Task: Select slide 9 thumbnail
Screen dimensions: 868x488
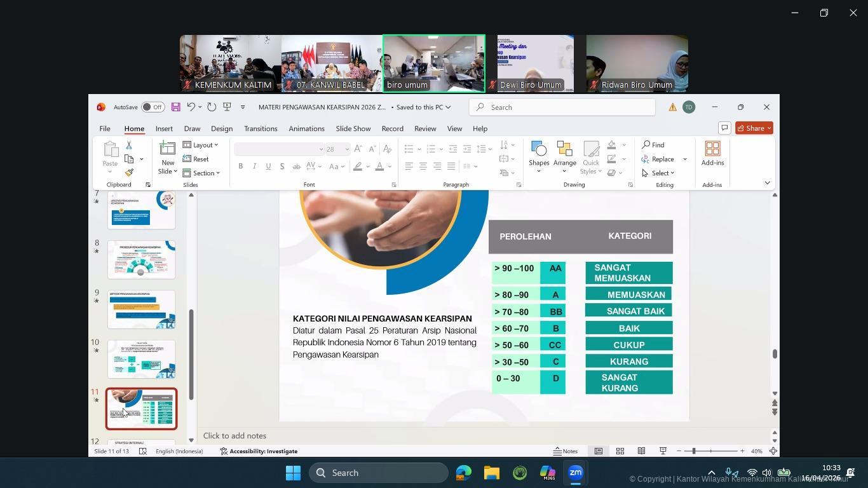Action: (141, 309)
